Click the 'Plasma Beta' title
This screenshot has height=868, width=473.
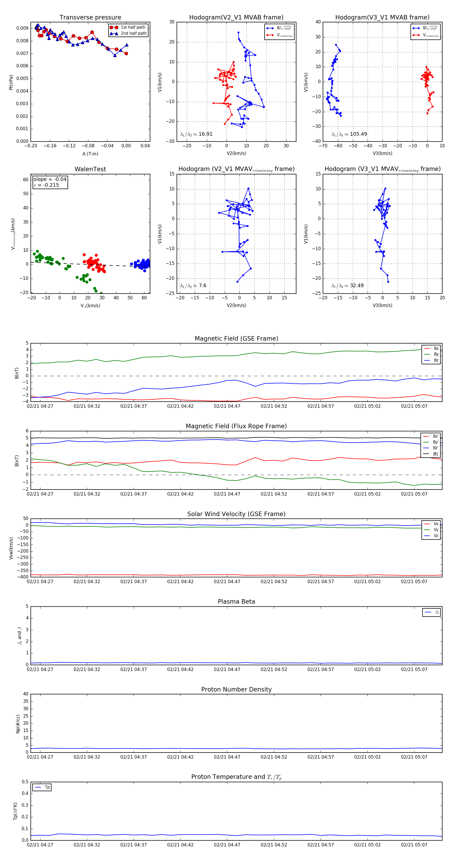236,602
